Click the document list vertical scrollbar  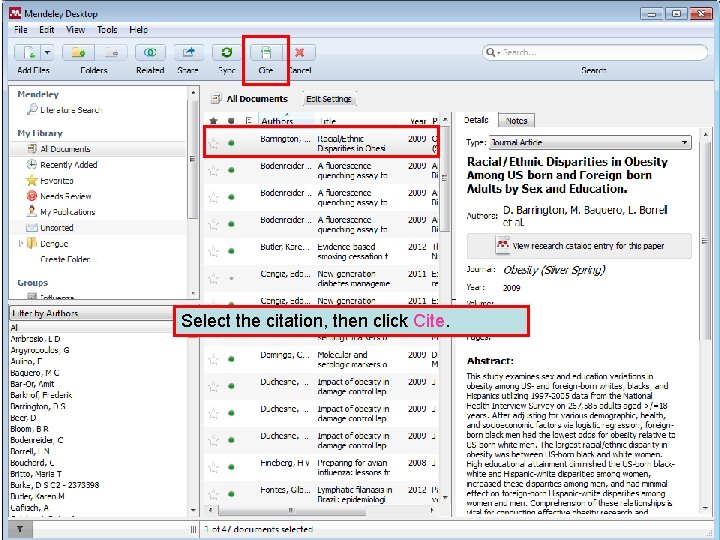coord(444,179)
